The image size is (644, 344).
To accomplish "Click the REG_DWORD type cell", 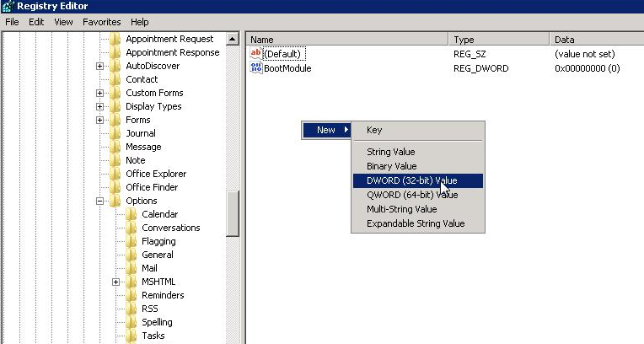I will (x=481, y=68).
